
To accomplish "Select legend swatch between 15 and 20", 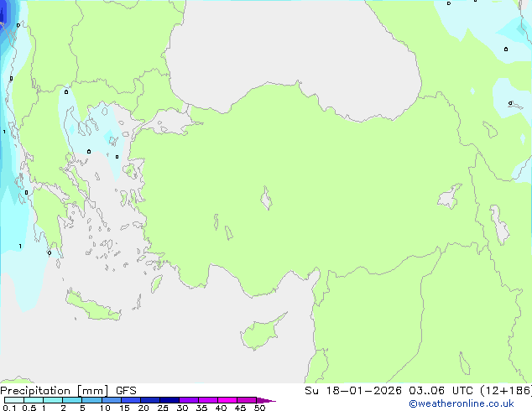I will [131, 400].
